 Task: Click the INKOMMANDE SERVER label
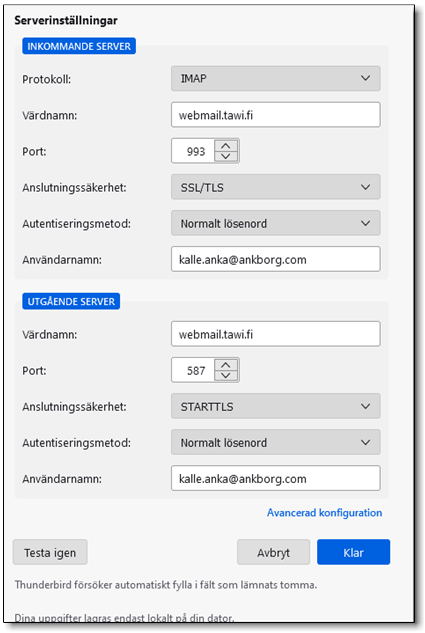point(79,46)
